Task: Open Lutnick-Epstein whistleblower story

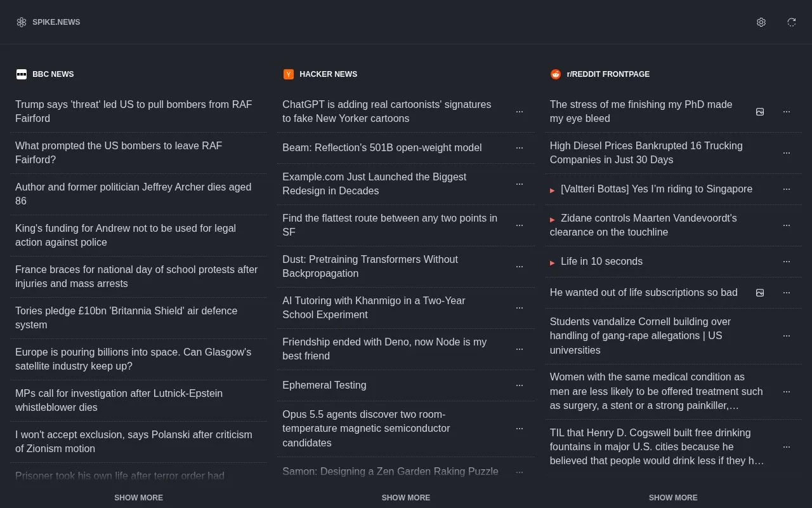Action: [x=138, y=401]
